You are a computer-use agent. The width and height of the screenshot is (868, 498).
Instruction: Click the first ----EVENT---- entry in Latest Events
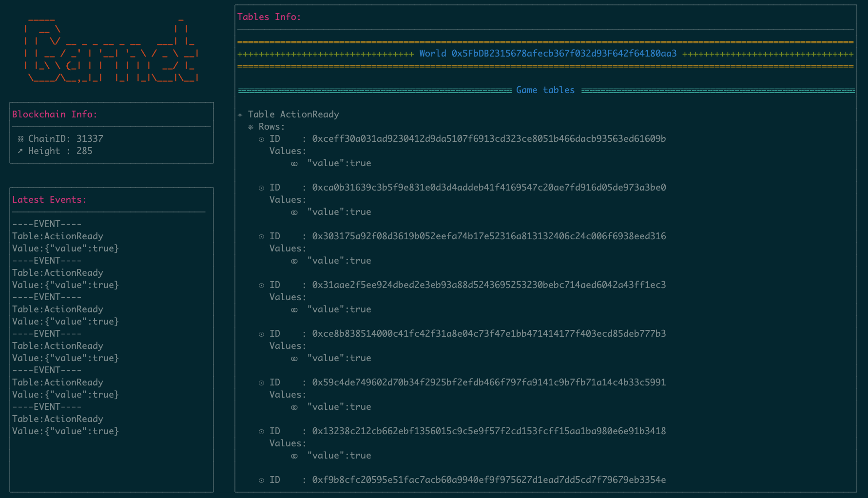(x=47, y=224)
